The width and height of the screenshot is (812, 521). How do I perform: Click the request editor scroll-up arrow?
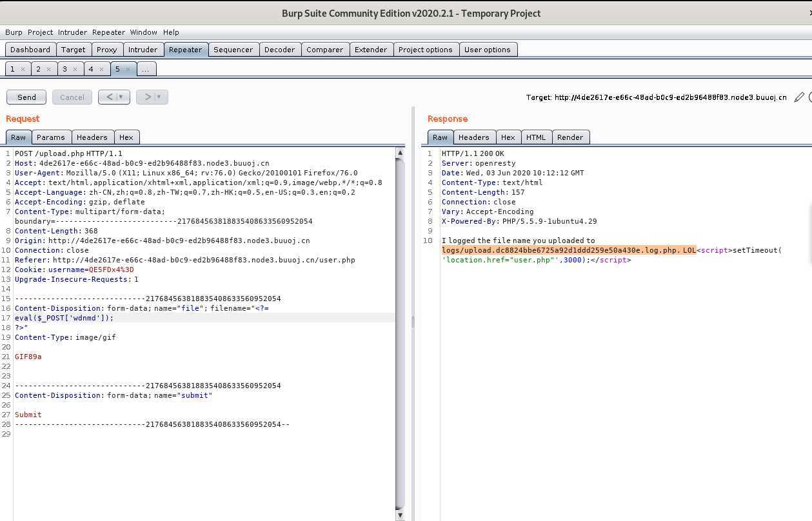[400, 153]
